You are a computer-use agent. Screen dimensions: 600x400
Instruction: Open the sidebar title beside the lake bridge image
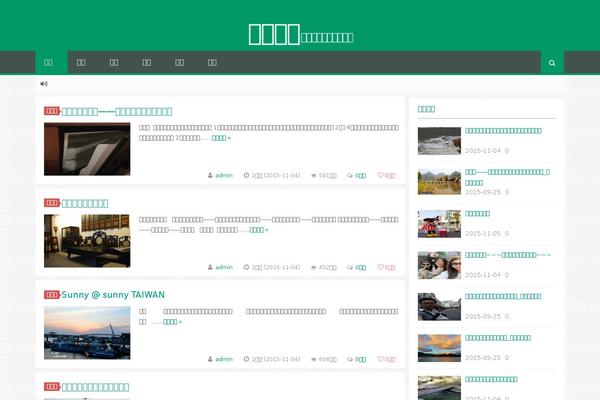(x=508, y=177)
